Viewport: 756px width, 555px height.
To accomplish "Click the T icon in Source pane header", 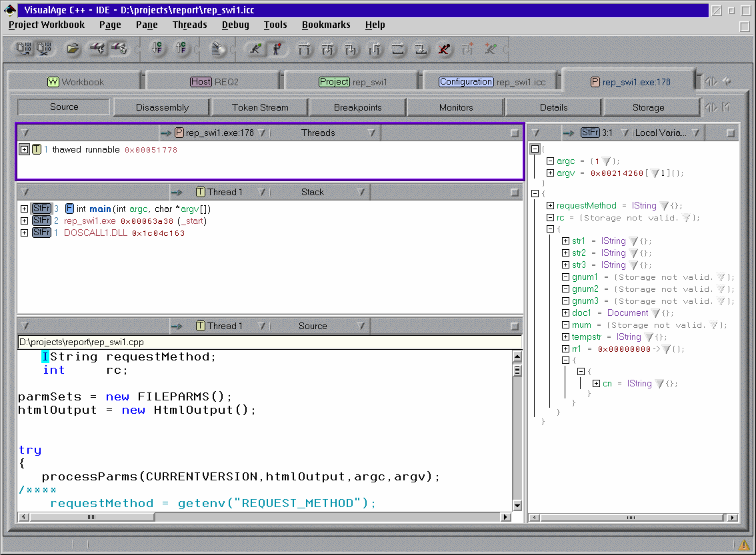I will click(x=201, y=326).
